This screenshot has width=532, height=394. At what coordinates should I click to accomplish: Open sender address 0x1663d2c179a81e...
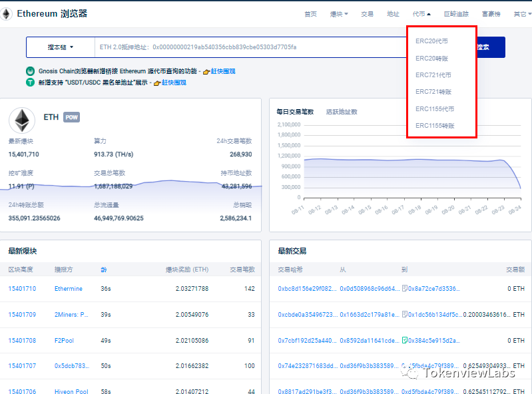pyautogui.click(x=370, y=314)
